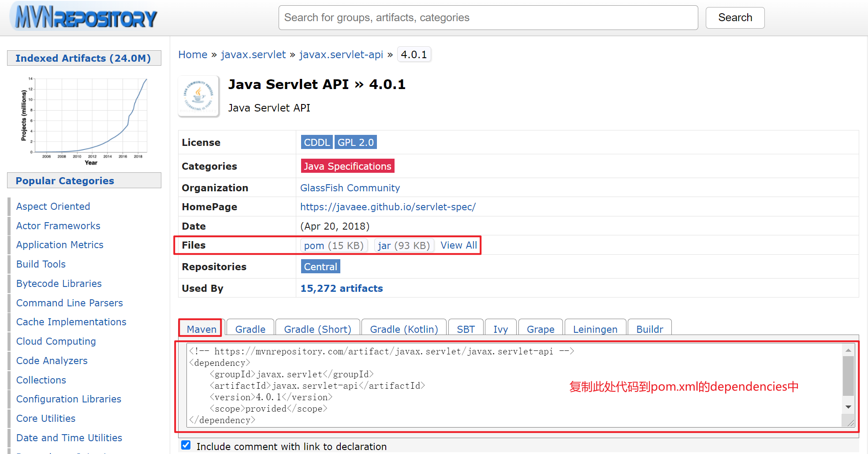Open the Collections category
Screen dimensions: 868x454
41,380
